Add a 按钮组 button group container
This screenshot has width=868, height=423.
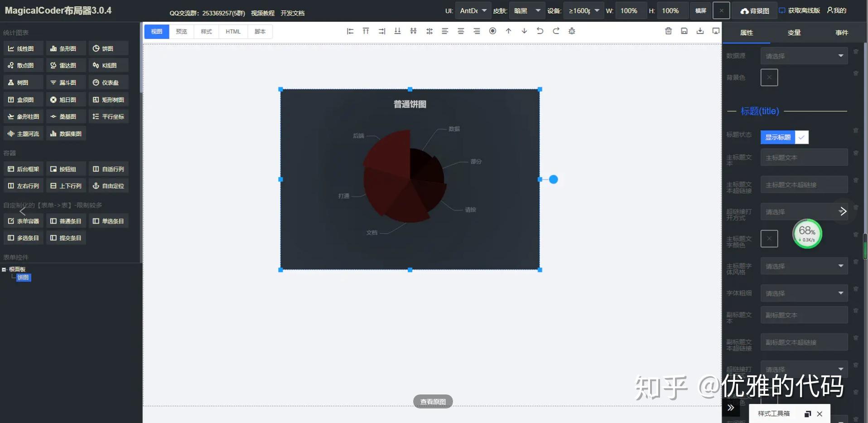pyautogui.click(x=65, y=169)
